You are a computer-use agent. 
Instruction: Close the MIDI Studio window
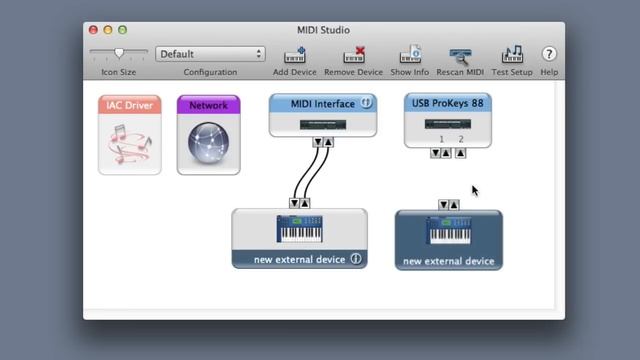pyautogui.click(x=93, y=30)
